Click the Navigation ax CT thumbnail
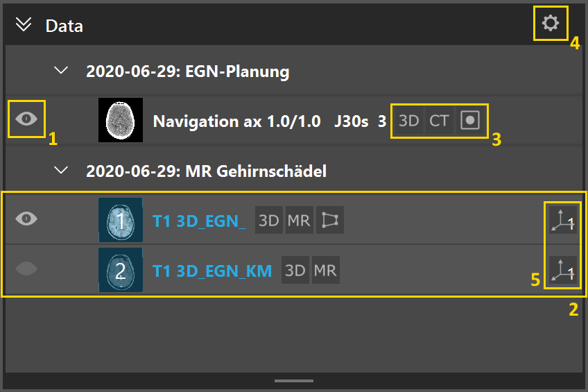Viewport: 588px width, 392px height. point(121,120)
